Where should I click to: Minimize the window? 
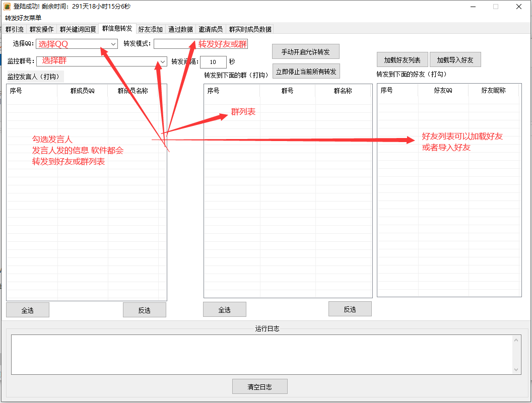[x=473, y=7]
